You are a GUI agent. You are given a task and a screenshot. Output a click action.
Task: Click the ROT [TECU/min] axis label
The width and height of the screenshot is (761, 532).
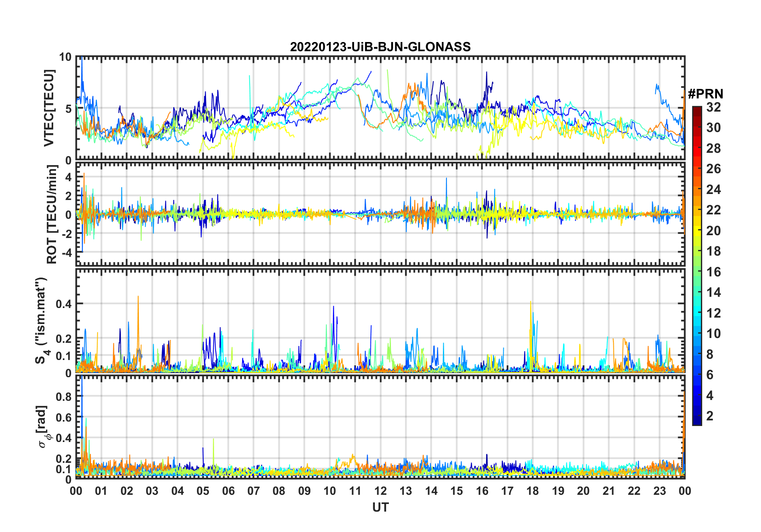point(52,214)
